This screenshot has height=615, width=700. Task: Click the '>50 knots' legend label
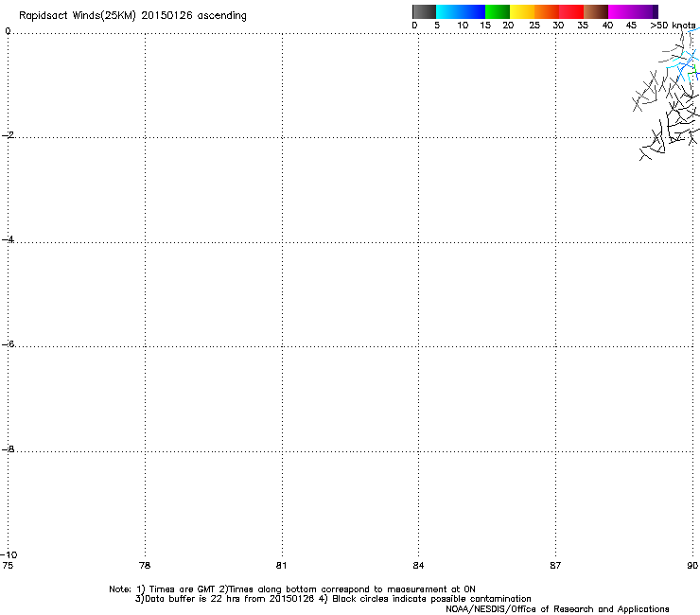click(673, 26)
